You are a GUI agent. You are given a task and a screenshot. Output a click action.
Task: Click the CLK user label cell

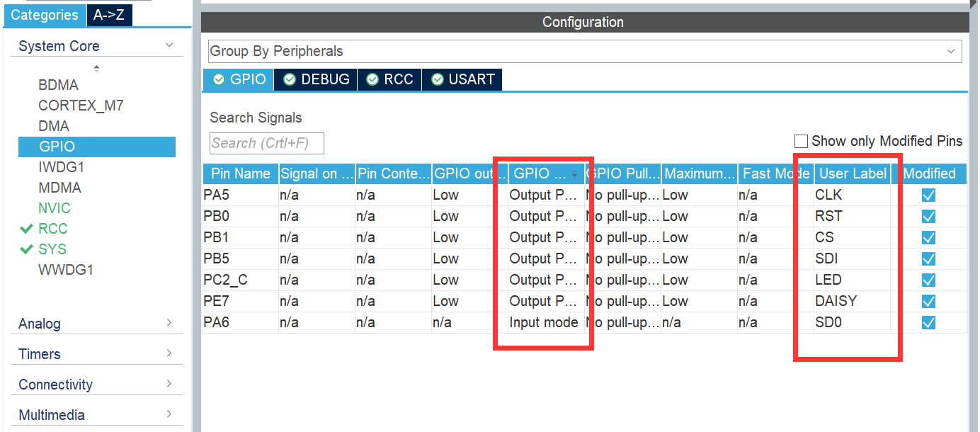point(853,195)
